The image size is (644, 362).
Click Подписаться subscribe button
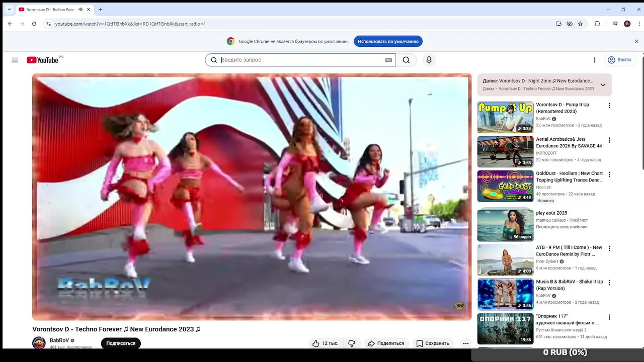[x=121, y=343]
